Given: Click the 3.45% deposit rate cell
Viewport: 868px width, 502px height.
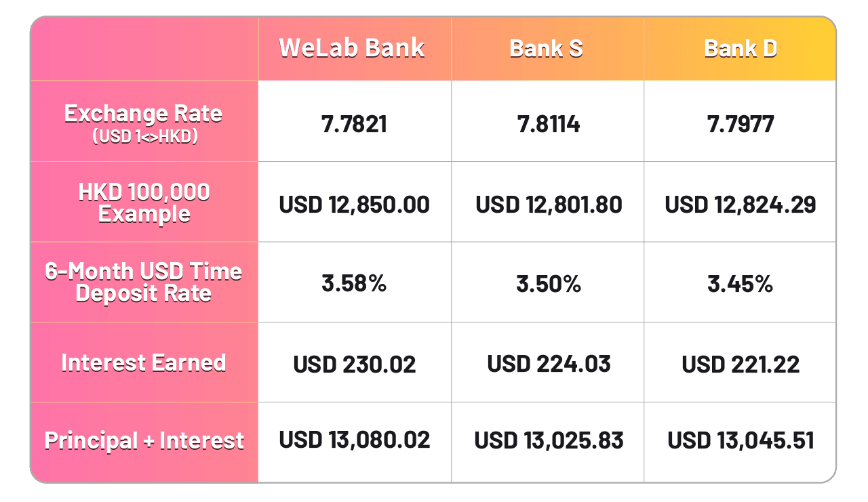Looking at the screenshot, I should click(741, 283).
